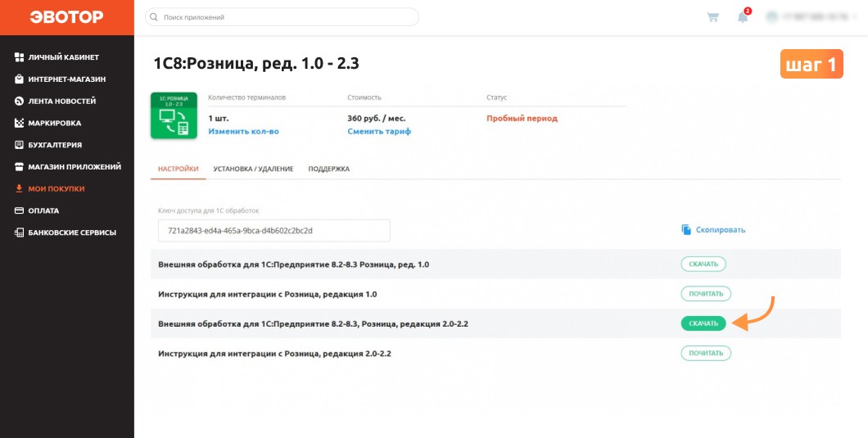Click the Сменить тариф link
The width and height of the screenshot is (868, 438).
point(379,131)
